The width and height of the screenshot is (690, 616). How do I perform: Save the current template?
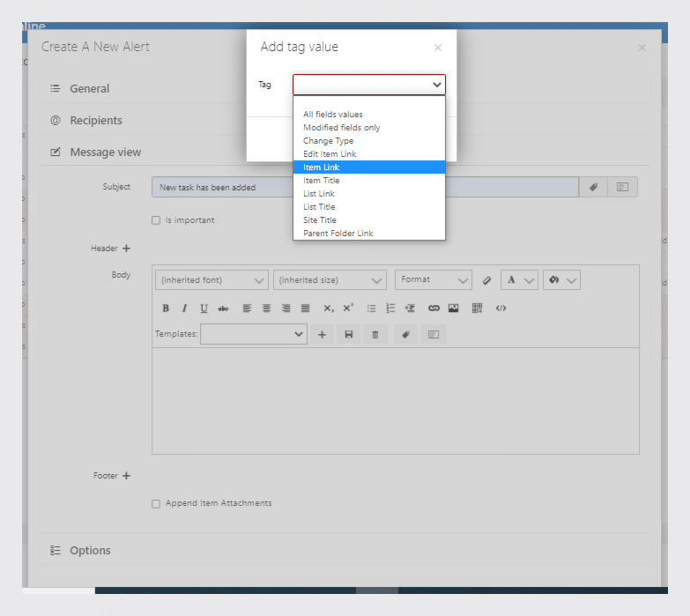[x=348, y=334]
